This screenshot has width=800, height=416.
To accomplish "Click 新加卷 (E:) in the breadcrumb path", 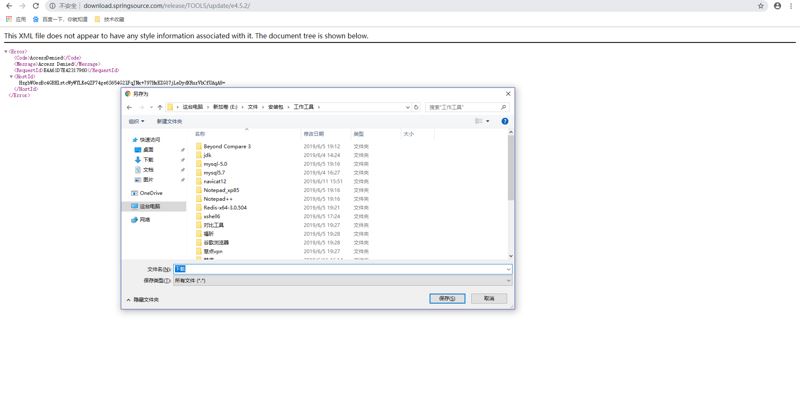I will click(x=225, y=107).
